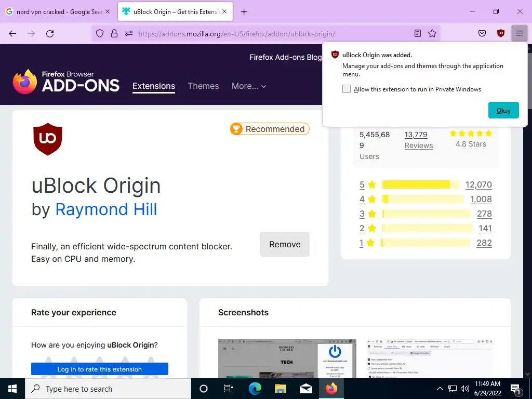The height and width of the screenshot is (399, 532).
Task: Filter reviews by 5 stars bar
Action: coord(421,184)
